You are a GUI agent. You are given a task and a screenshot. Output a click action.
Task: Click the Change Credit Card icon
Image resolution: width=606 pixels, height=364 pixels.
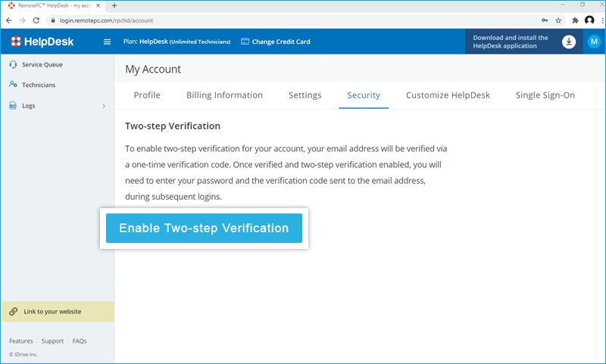245,42
